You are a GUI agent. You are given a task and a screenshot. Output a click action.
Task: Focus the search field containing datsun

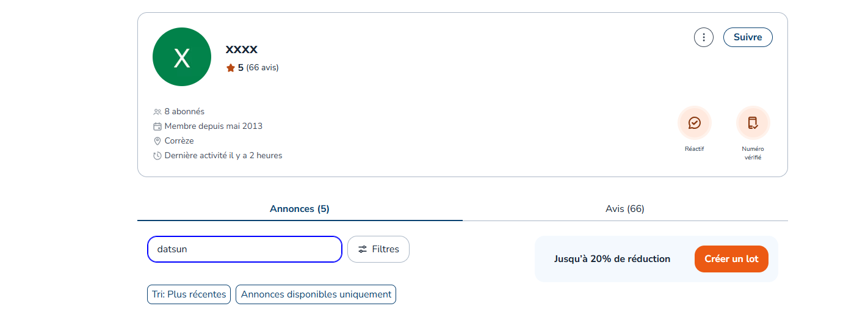pos(244,249)
